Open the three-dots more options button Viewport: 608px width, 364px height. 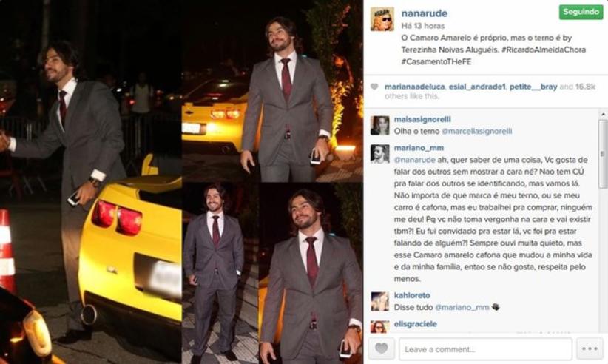590,348
